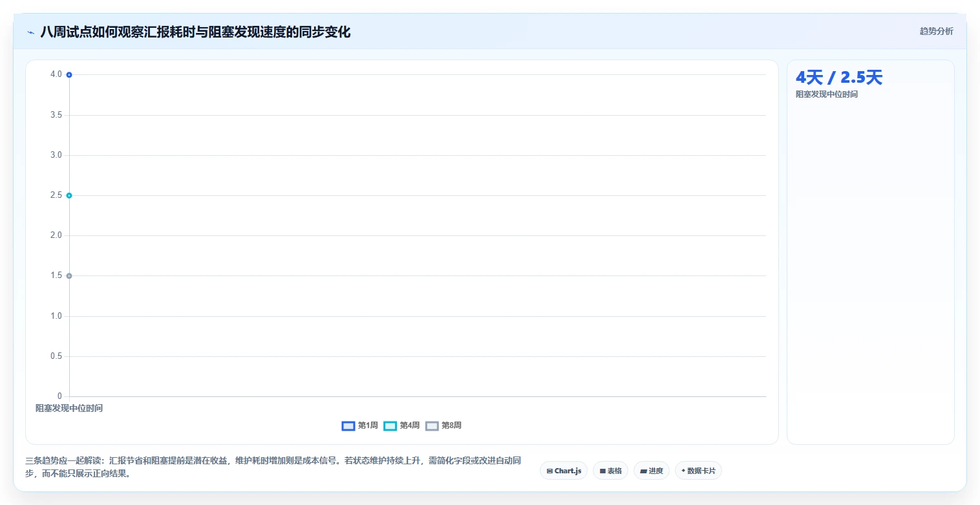Click the y-axis tick label 2.0
Screen dimensions: 980x505
tap(56, 235)
